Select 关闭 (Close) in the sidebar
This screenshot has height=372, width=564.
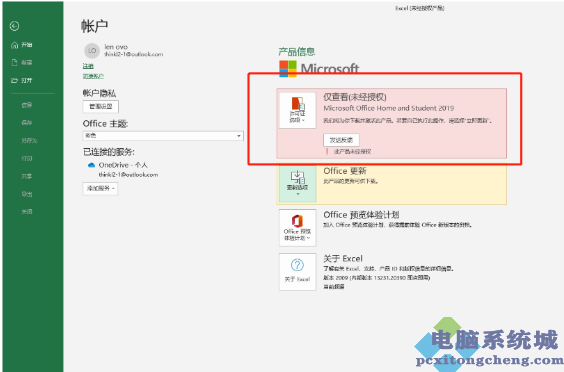(27, 212)
